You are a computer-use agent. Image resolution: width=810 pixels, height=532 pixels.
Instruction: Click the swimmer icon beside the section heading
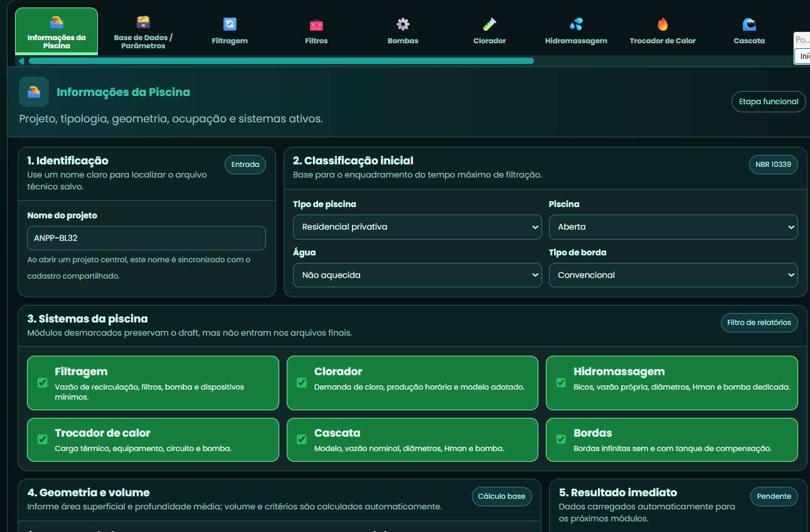(x=34, y=92)
